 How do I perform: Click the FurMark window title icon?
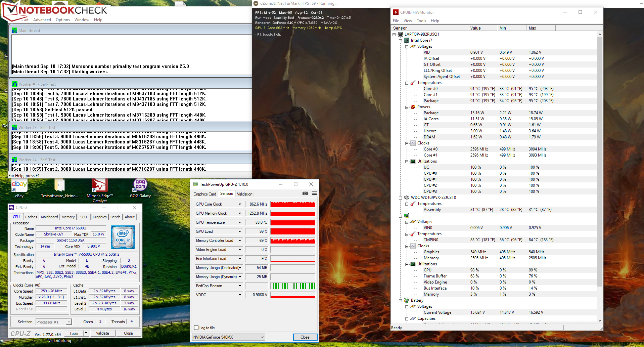(256, 3)
